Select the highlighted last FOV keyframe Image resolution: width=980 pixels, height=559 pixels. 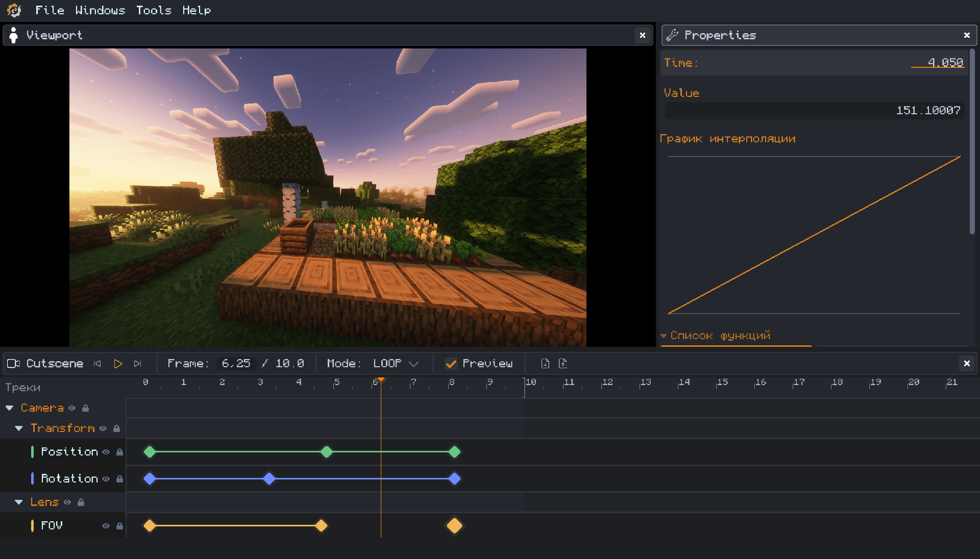tap(454, 526)
